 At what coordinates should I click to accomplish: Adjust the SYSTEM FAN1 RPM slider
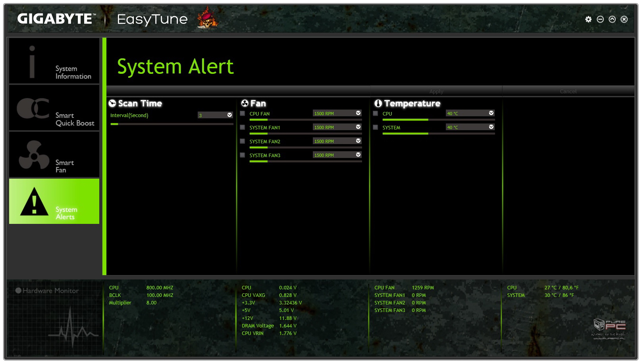click(x=306, y=133)
